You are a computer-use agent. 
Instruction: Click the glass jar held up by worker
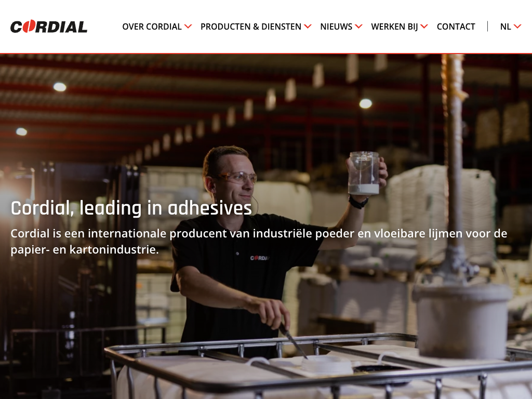tap(364, 173)
